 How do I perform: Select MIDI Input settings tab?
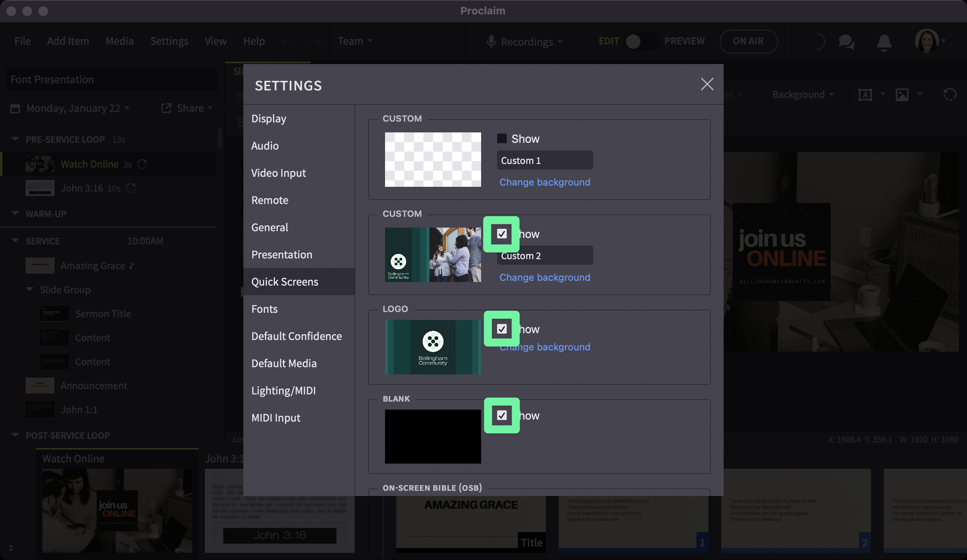(x=299, y=418)
